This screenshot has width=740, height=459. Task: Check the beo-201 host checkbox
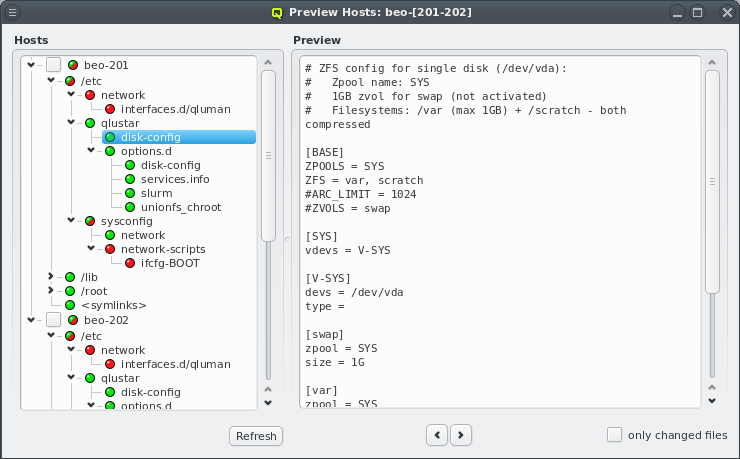click(53, 65)
